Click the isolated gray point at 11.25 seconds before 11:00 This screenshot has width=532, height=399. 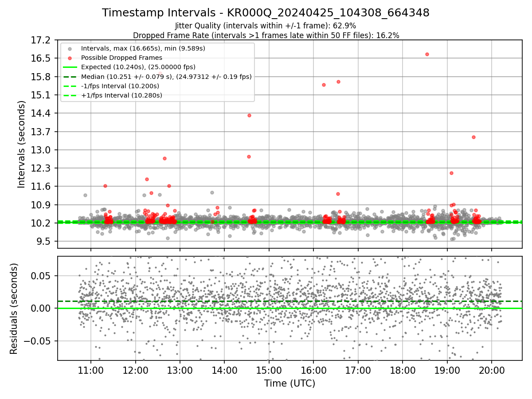point(85,195)
